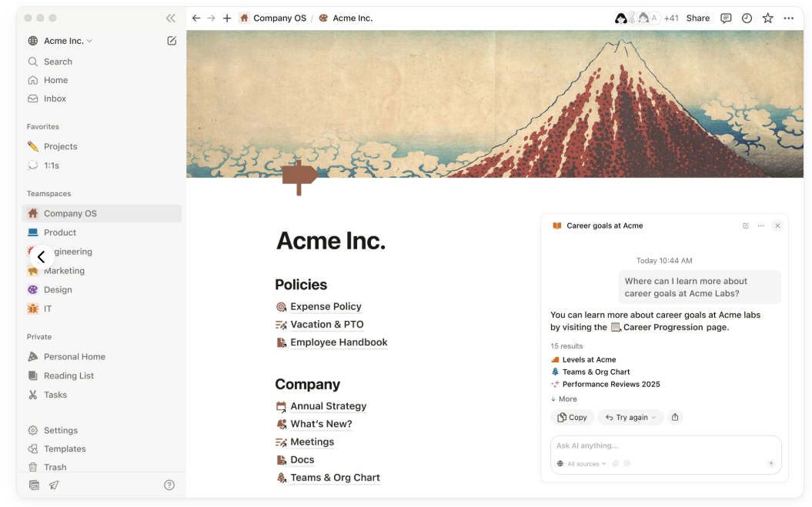This screenshot has width=812, height=507.
Task: Close the Career goals AI panel
Action: coord(777,225)
